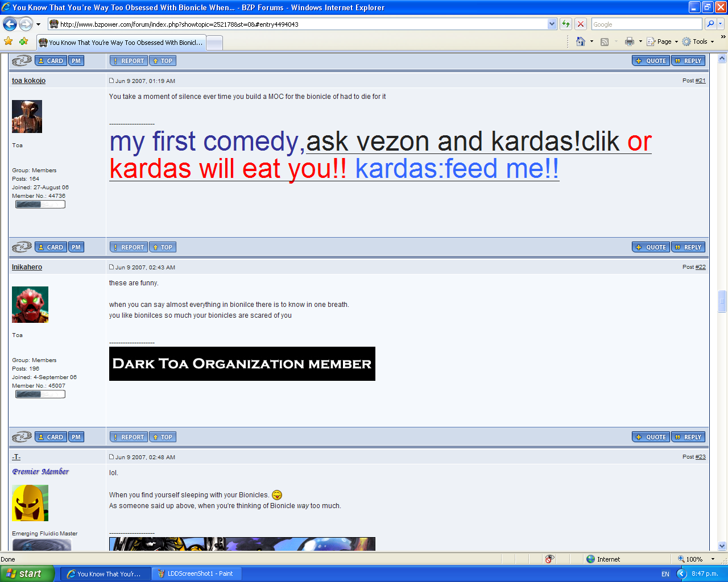Open the Windows start menu
This screenshot has height=582, width=728.
pyautogui.click(x=27, y=574)
